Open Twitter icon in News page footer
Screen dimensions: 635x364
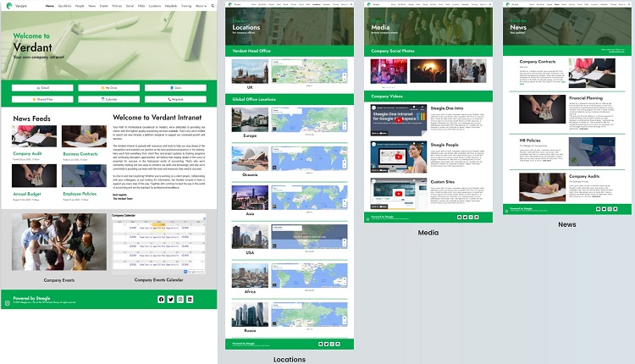(x=604, y=209)
